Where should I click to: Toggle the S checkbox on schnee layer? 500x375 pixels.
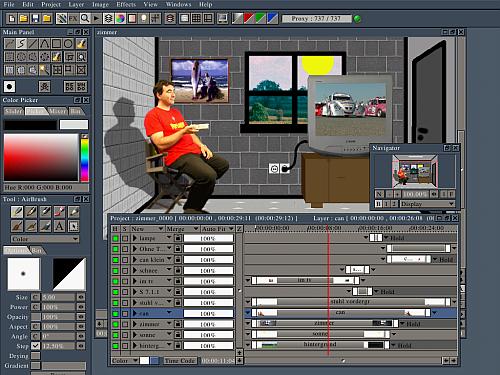[x=125, y=271]
